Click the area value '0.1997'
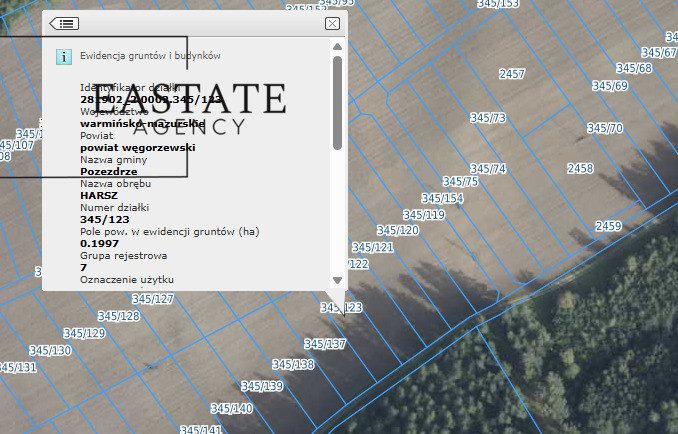This screenshot has height=434, width=678. [x=99, y=244]
